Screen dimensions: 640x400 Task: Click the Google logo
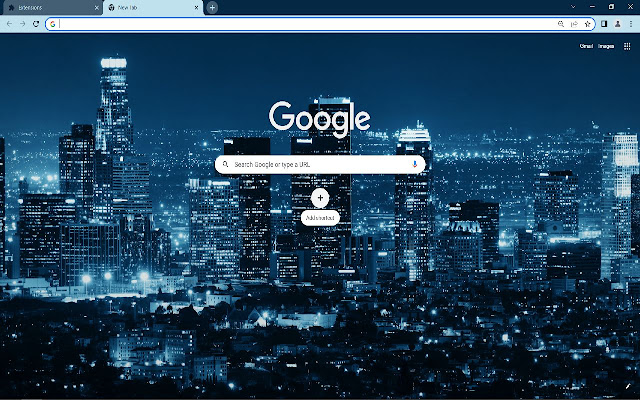click(x=320, y=118)
